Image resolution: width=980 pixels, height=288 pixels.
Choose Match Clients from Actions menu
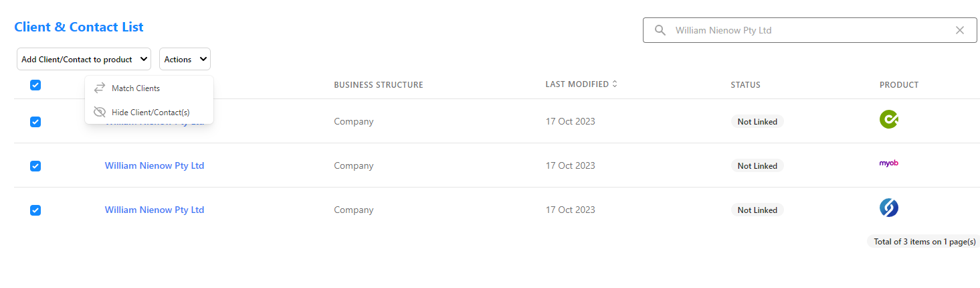[136, 88]
